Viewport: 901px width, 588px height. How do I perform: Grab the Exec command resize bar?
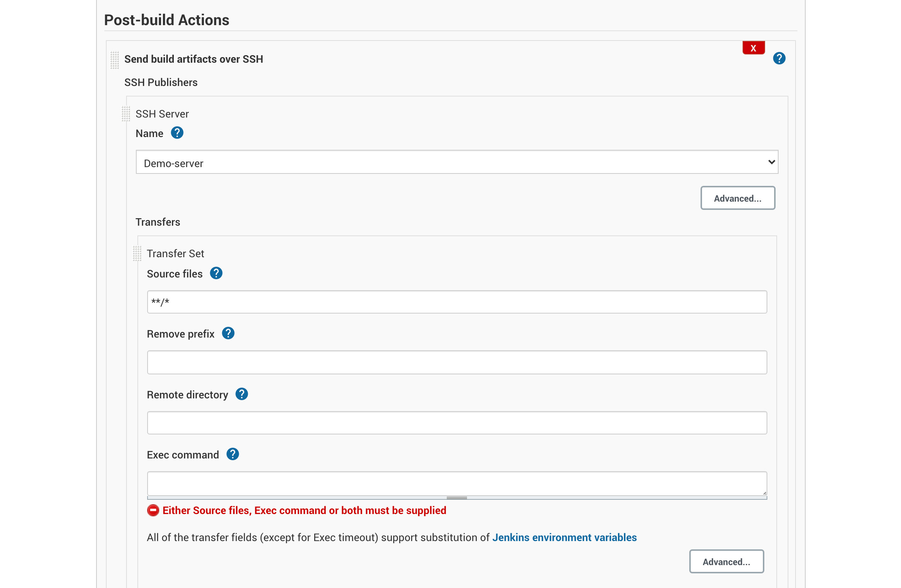coord(457,498)
